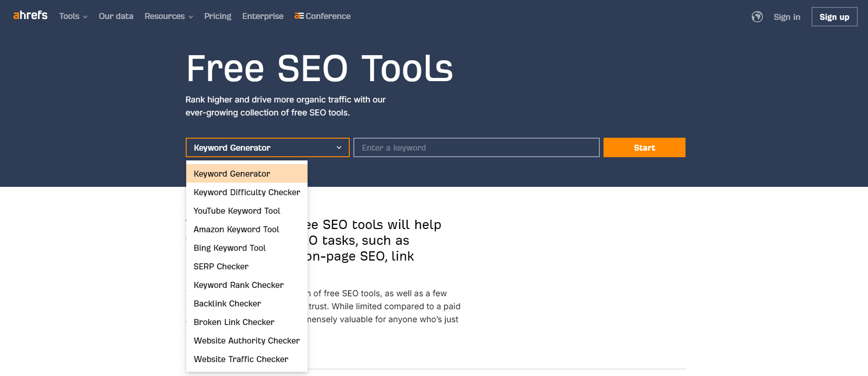Choose Backlink Checker option

(x=247, y=303)
